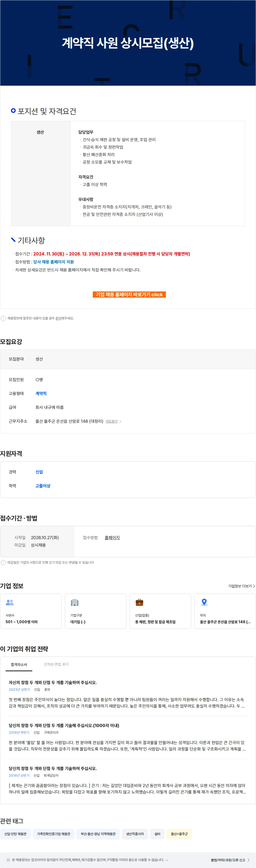Open 지도보기 next to the work address
This screenshot has height=868, width=256.
pyautogui.click(x=111, y=421)
